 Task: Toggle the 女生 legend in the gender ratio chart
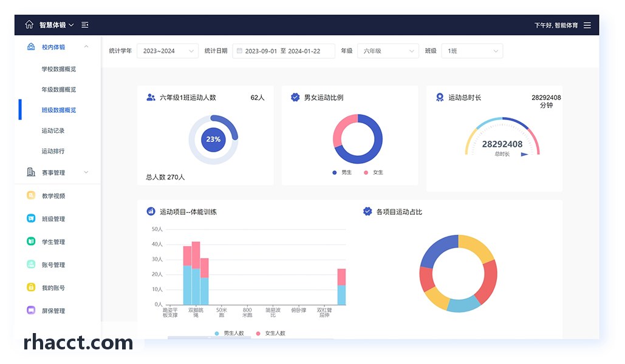[374, 172]
